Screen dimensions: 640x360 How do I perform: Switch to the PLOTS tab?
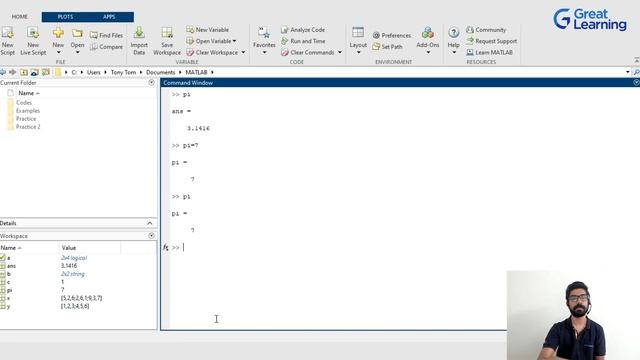pyautogui.click(x=65, y=17)
